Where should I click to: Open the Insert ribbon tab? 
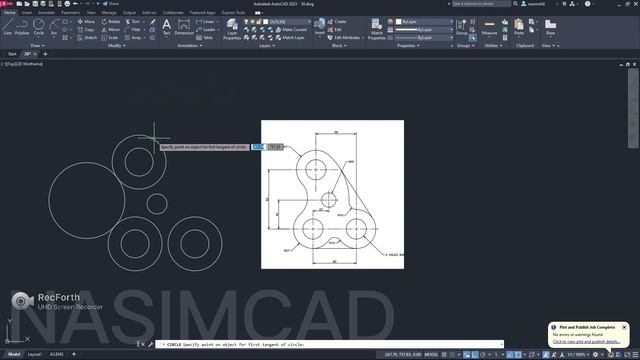27,13
